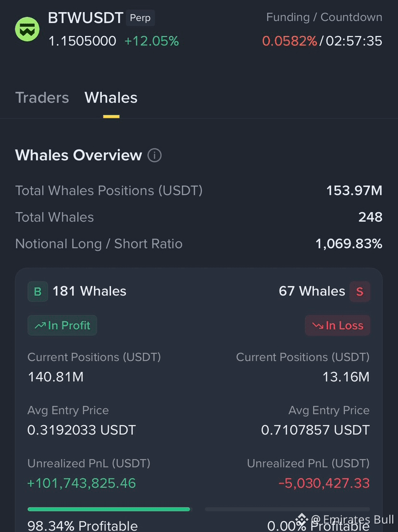398x532 pixels.
Task: Tap the Perp contract label
Action: tap(140, 18)
